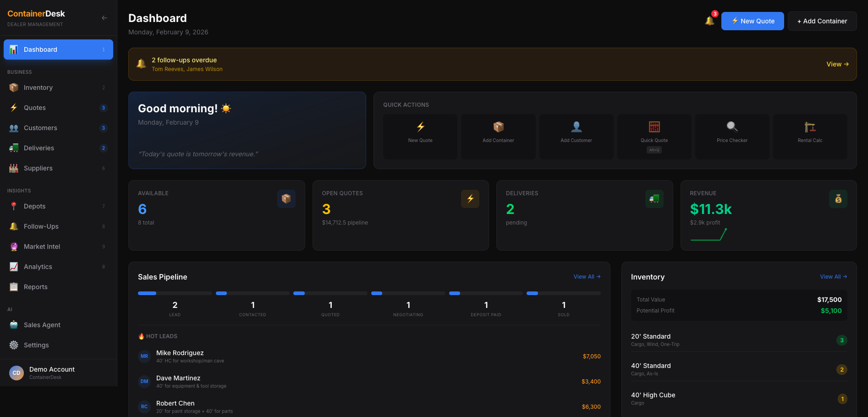Image resolution: width=868 pixels, height=417 pixels.
Task: Open the Settings gear in sidebar
Action: [36, 345]
